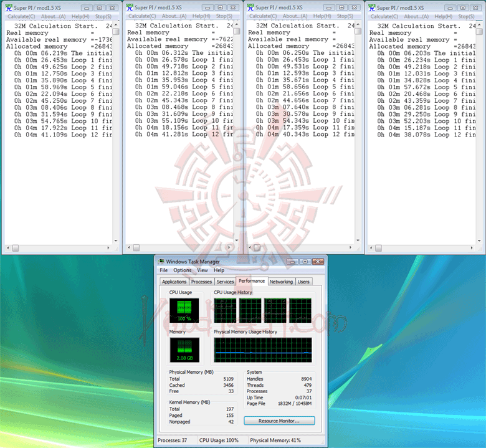Viewport: 486px width, 448px height.
Task: Click 'Processes: 37' in Task Manager status bar
Action: point(173,441)
